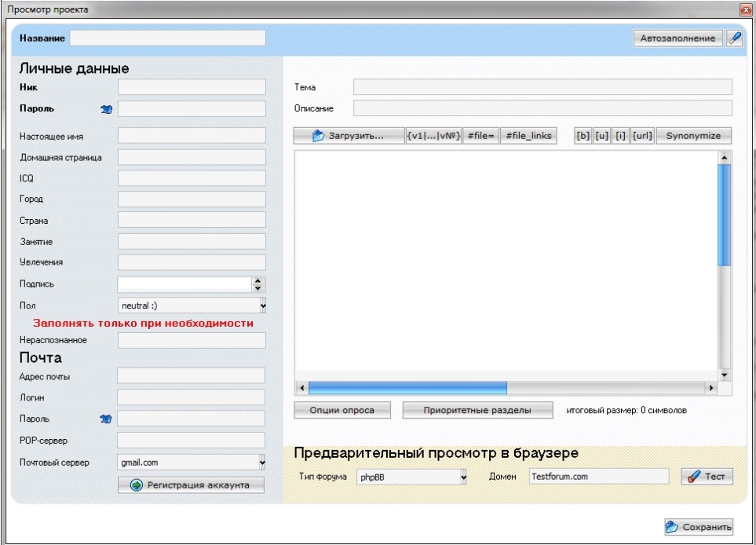Click text итоговый размер: 0 символов

pos(626,411)
